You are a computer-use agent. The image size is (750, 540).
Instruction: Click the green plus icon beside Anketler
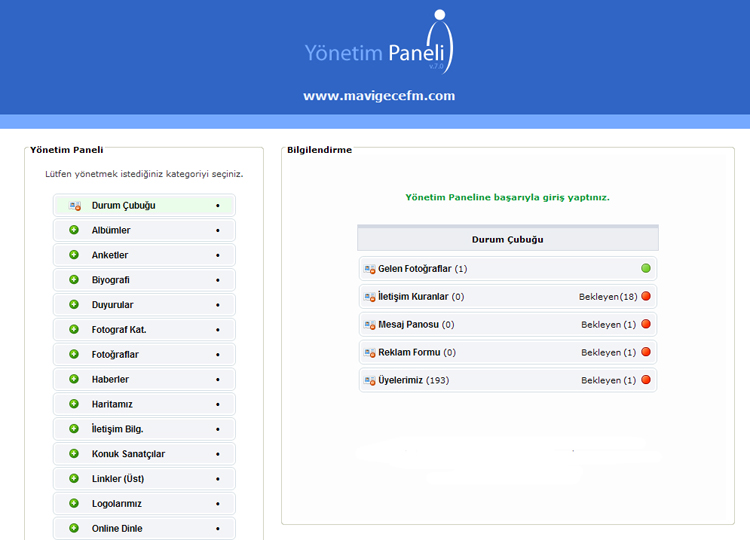(x=74, y=255)
